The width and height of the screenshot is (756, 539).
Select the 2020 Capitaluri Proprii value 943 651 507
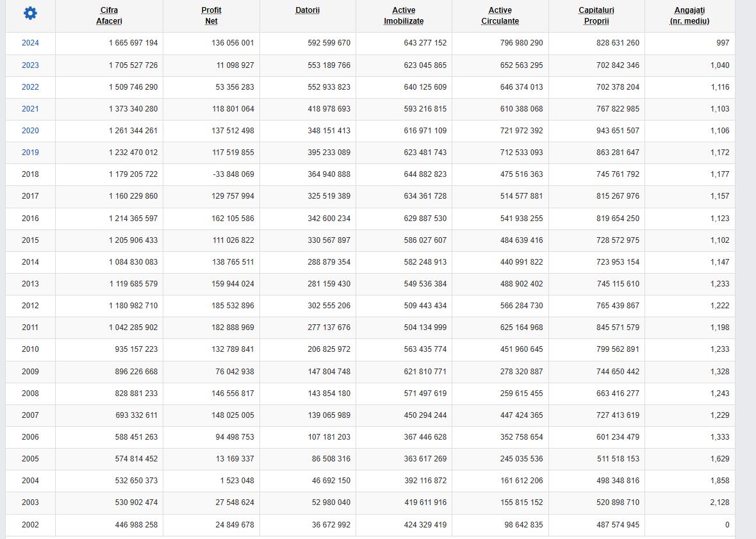tap(618, 130)
